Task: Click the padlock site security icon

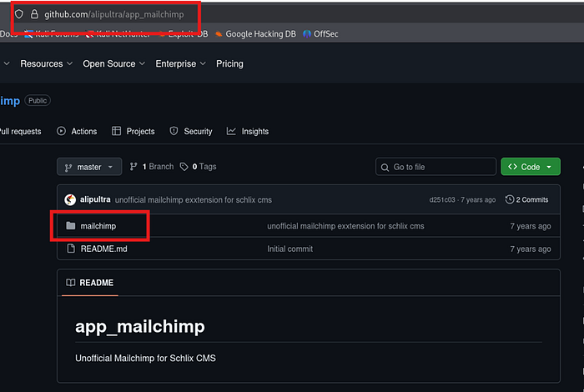Action: point(34,14)
